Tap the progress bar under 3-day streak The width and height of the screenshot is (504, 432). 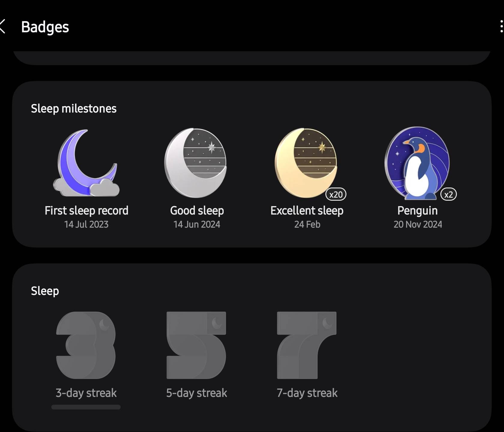point(86,407)
